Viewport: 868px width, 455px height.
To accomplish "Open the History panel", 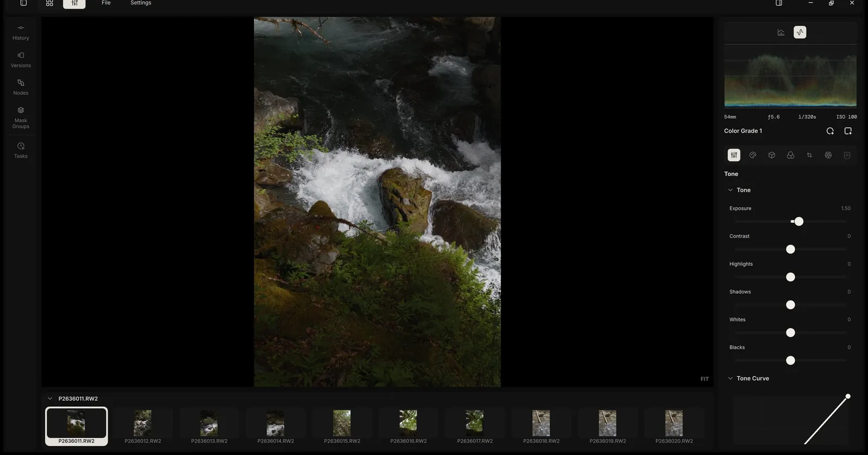I will coord(21,32).
